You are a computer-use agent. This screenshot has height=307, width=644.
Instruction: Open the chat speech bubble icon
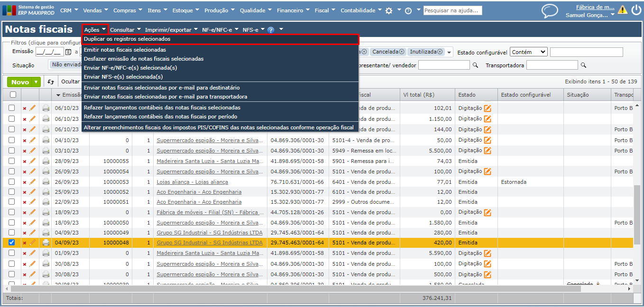550,11
